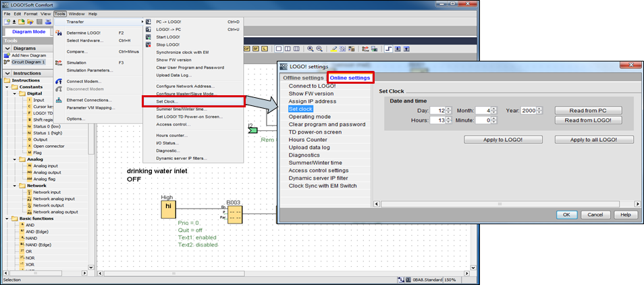Screen dimensions: 644x285
Task: Collapse the Network folder
Action: pos(15,186)
